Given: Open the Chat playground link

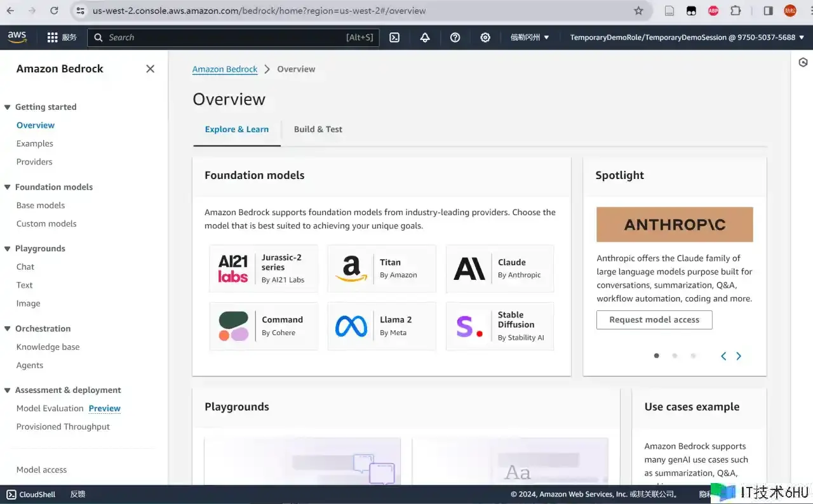Looking at the screenshot, I should (x=25, y=267).
